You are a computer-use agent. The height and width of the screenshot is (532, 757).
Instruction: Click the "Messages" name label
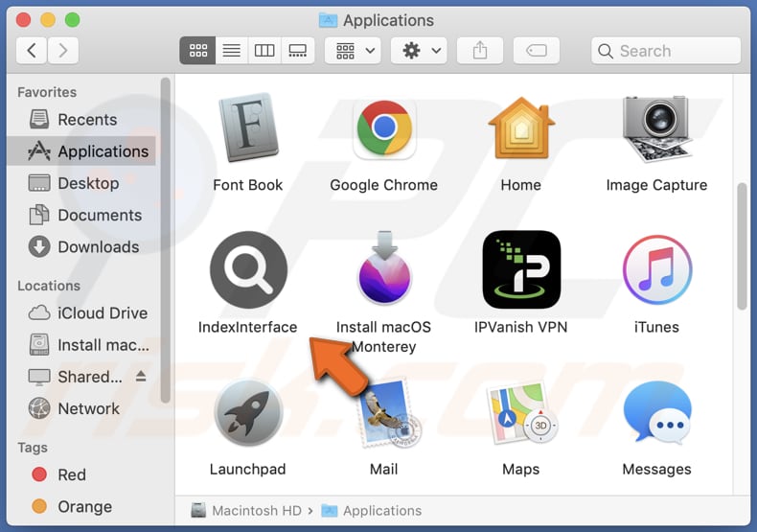click(656, 469)
